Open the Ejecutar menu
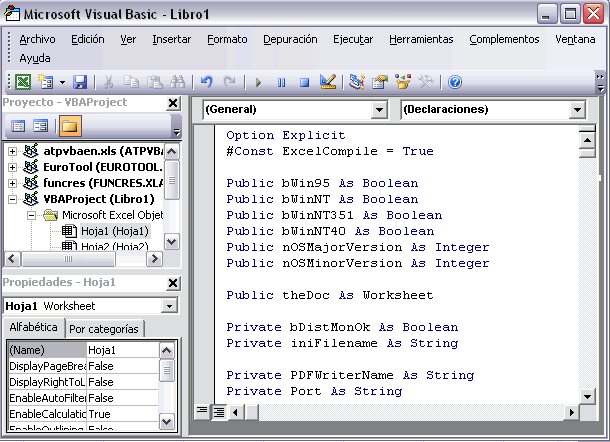610x442 pixels. (353, 39)
